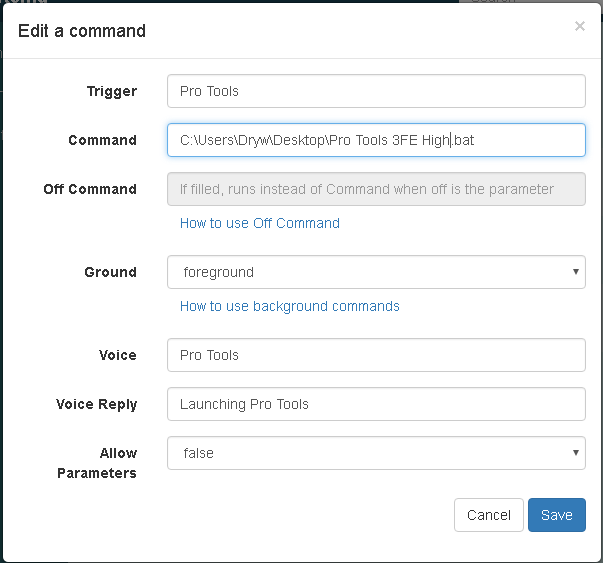Click the Trigger input field
603x563 pixels.
pyautogui.click(x=376, y=91)
